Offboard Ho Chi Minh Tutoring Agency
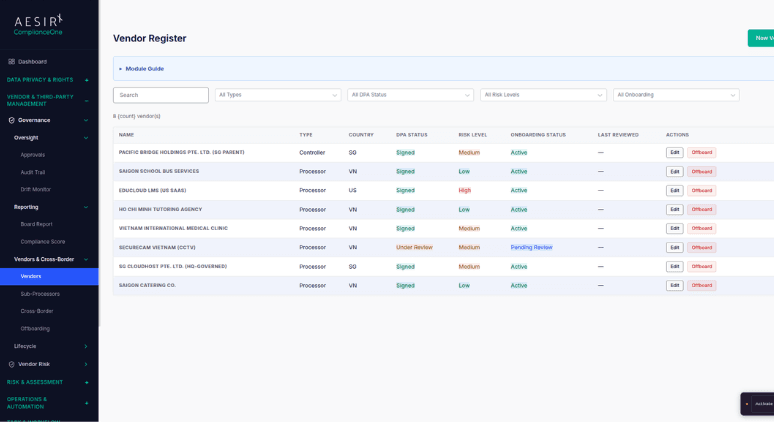 coord(701,210)
